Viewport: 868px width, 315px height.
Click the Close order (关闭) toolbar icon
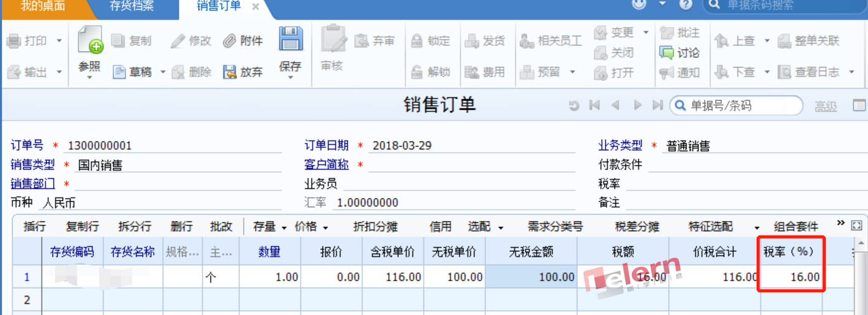[600, 53]
